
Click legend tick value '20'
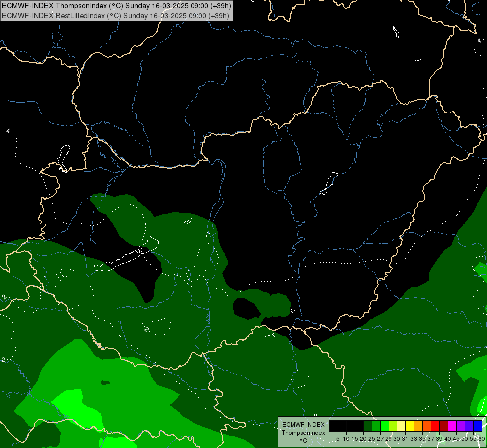(x=363, y=439)
